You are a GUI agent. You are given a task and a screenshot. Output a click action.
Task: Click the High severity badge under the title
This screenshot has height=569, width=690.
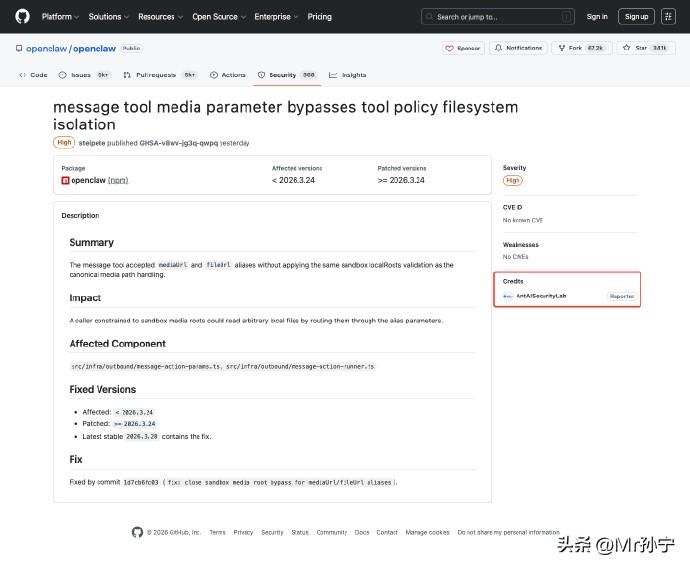[64, 143]
